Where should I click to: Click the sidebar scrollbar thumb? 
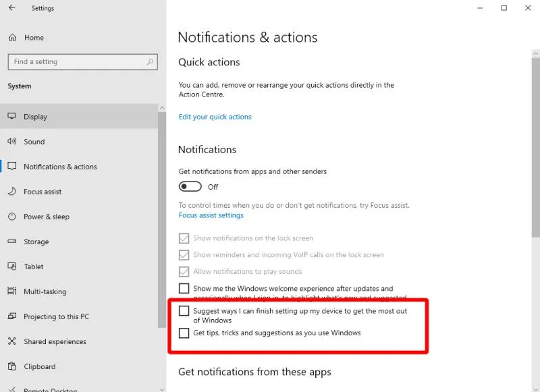[x=162, y=220]
